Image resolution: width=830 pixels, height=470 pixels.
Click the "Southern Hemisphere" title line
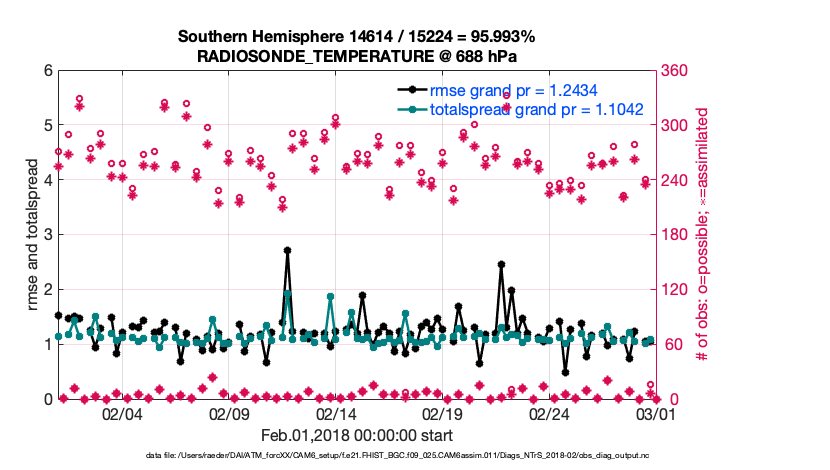click(357, 36)
